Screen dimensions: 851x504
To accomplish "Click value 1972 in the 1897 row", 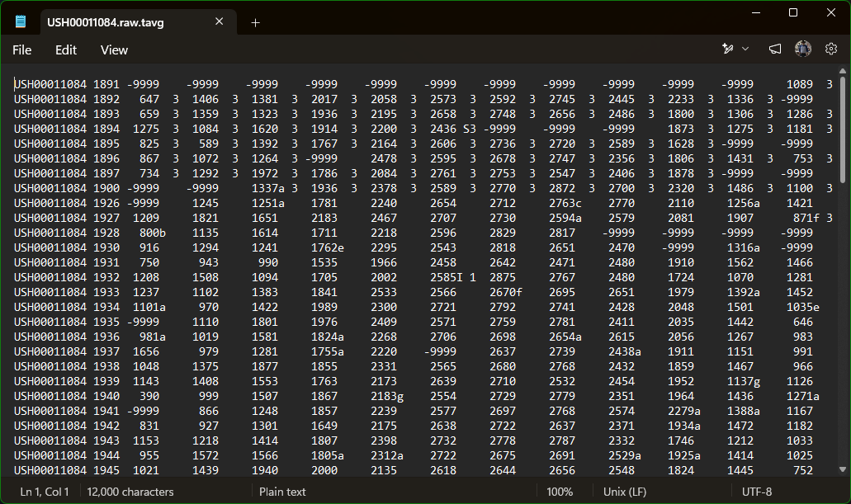I will pyautogui.click(x=265, y=173).
